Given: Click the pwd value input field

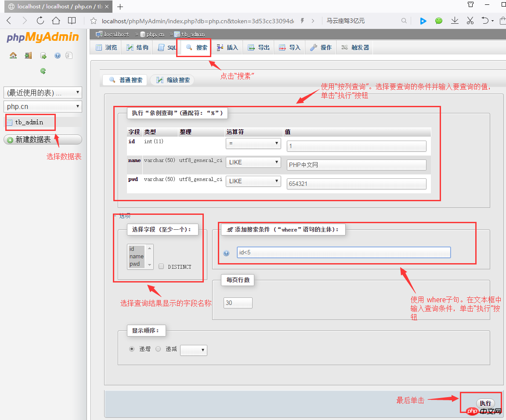Looking at the screenshot, I should (x=356, y=184).
